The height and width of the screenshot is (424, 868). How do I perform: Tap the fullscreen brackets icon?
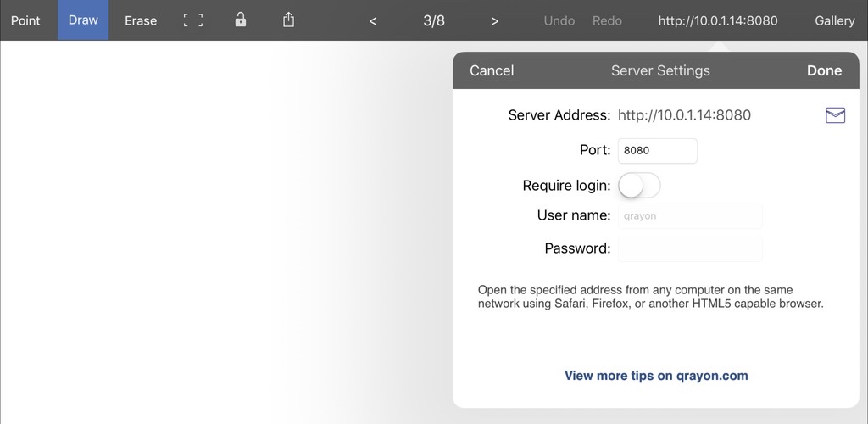193,20
